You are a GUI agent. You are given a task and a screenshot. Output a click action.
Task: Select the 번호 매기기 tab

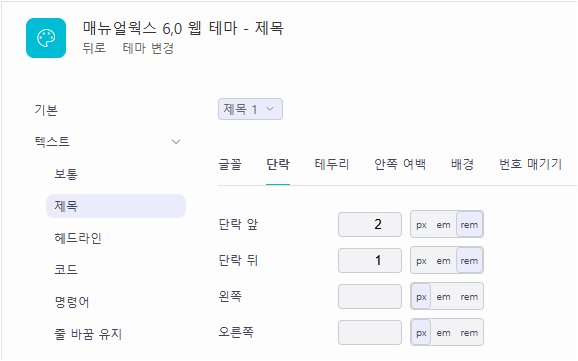(530, 164)
